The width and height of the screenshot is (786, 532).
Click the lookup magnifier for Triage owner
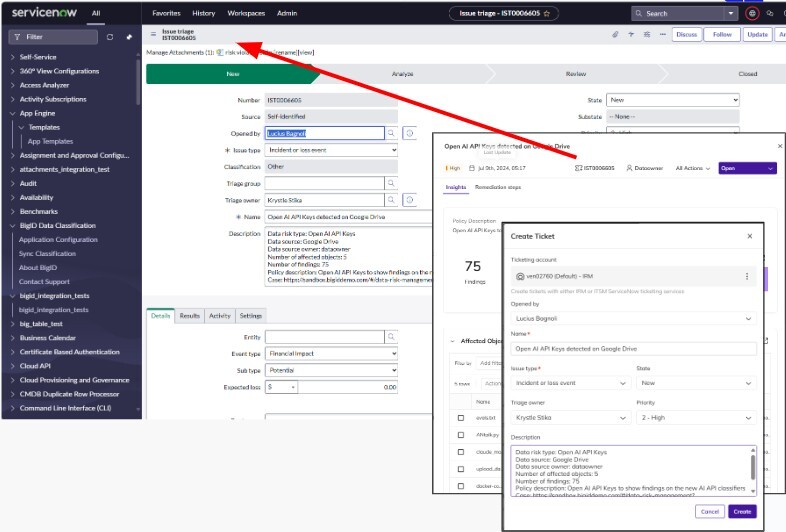[391, 200]
